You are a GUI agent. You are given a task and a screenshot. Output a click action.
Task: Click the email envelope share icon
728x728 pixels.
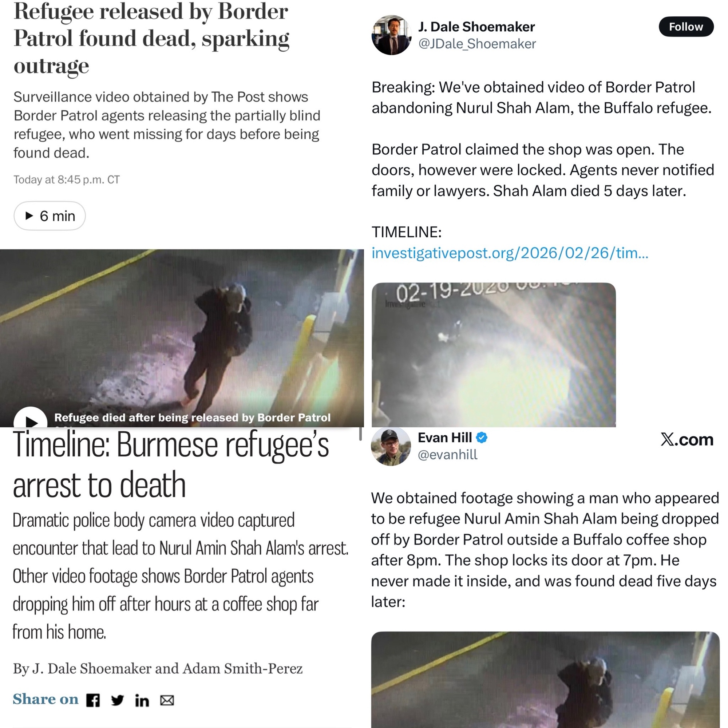click(x=167, y=700)
